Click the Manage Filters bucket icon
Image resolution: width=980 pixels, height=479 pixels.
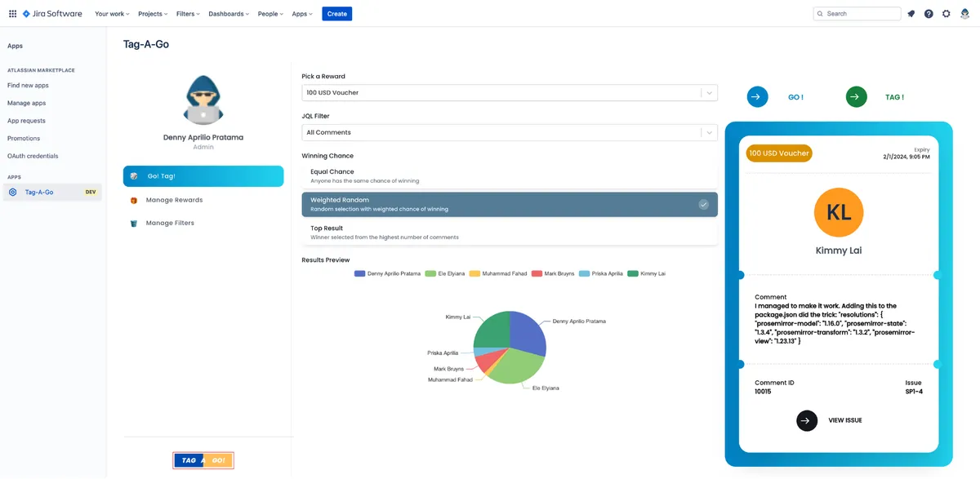[x=134, y=223]
